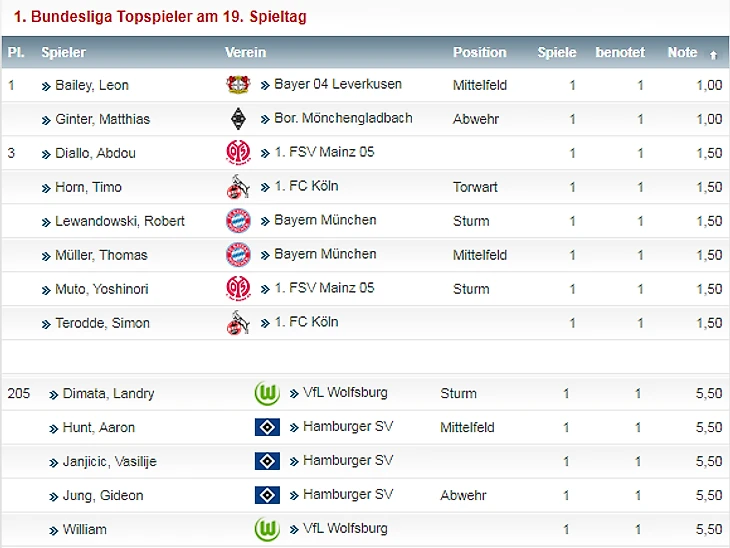
Task: Click the Spiele column header
Action: click(x=556, y=53)
